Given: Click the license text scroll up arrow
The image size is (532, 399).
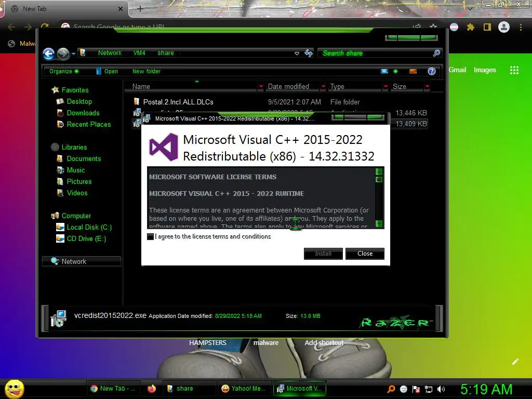Looking at the screenshot, I should [x=379, y=171].
